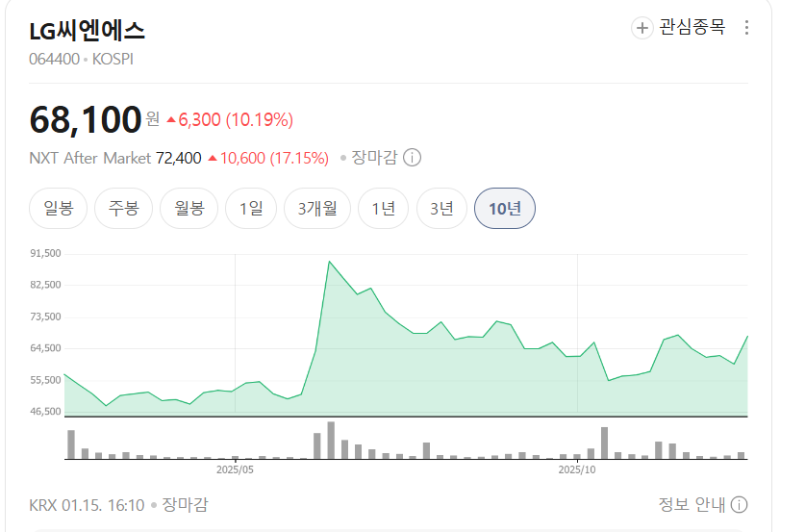Click the 2025/10 date label on the axis
805x532 pixels.
[x=578, y=470]
